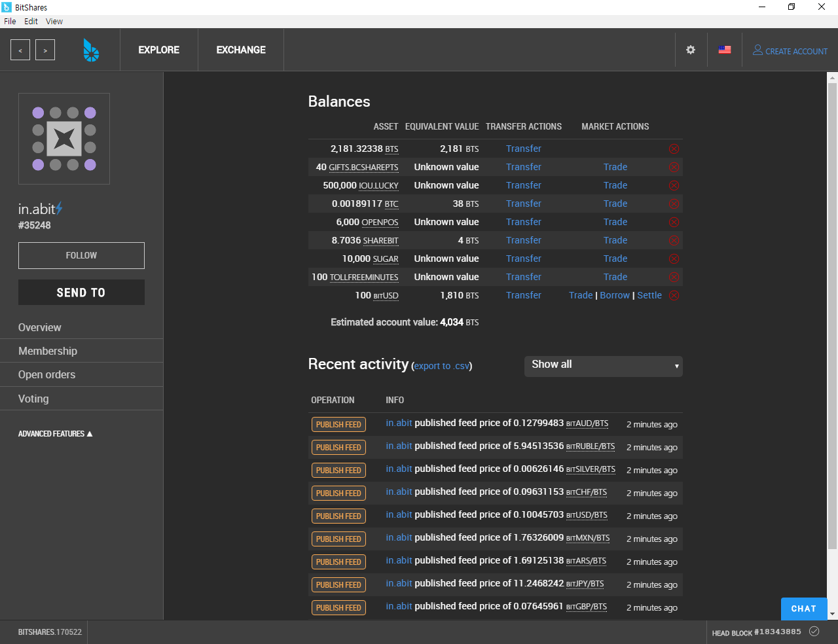Hide the bitUSD asset with red X
The width and height of the screenshot is (838, 644).
click(674, 295)
